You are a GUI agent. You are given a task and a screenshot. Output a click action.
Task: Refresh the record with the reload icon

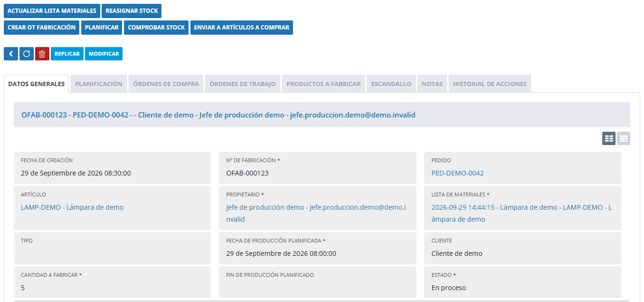(x=27, y=54)
